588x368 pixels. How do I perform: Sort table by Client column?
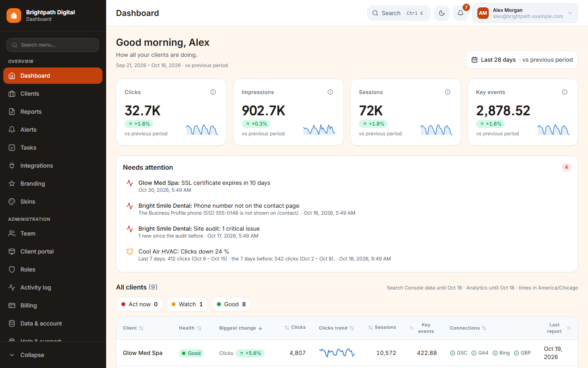coord(133,328)
